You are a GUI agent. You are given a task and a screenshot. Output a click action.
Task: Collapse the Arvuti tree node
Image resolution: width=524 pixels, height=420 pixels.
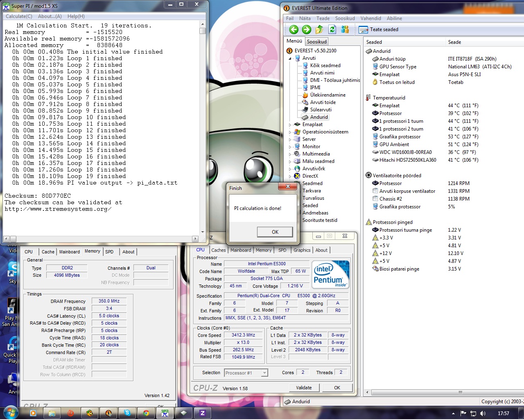coord(290,59)
